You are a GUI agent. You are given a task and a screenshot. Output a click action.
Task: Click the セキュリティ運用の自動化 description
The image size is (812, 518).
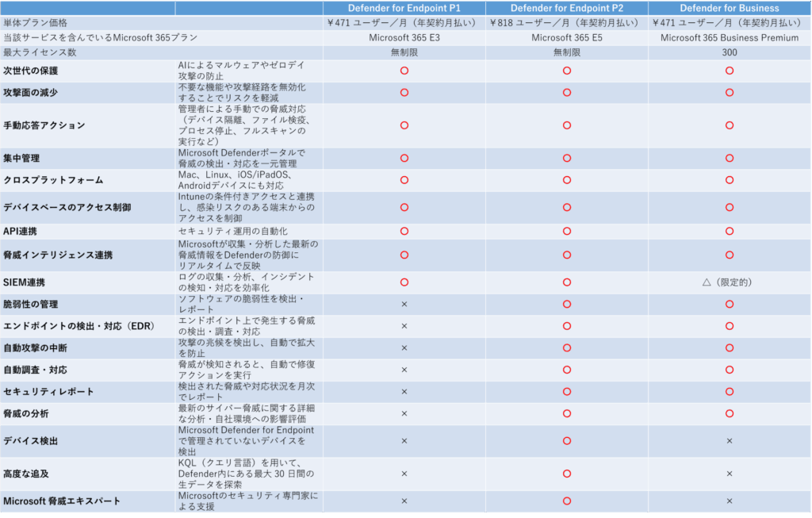(x=232, y=231)
